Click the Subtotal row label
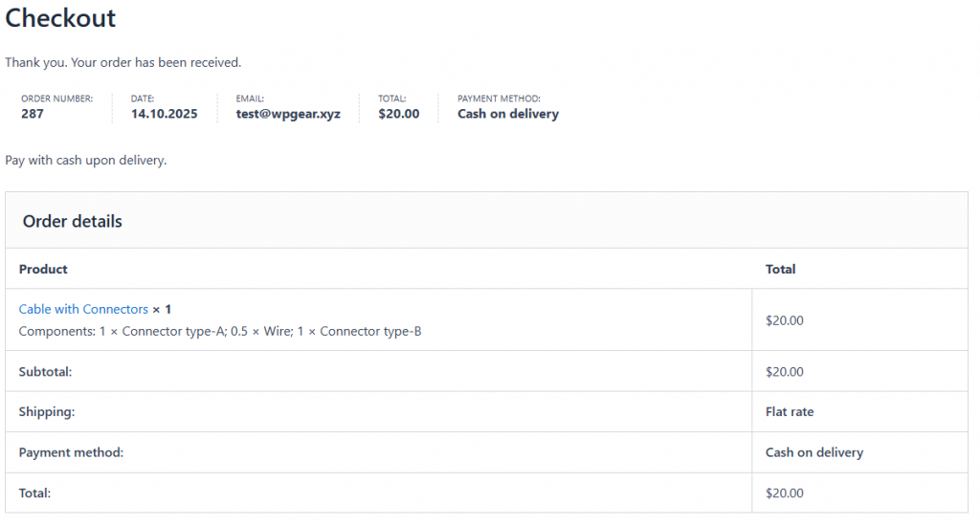 pyautogui.click(x=45, y=371)
